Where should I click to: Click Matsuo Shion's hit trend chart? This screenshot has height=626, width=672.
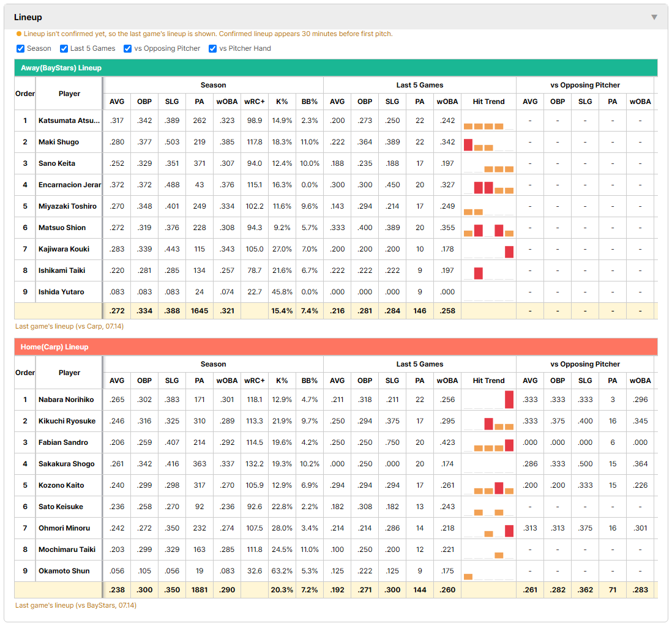point(488,230)
